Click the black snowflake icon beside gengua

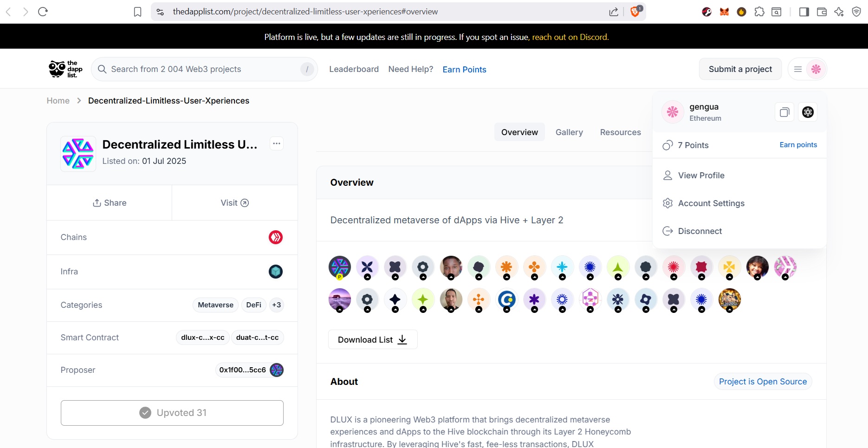(808, 112)
